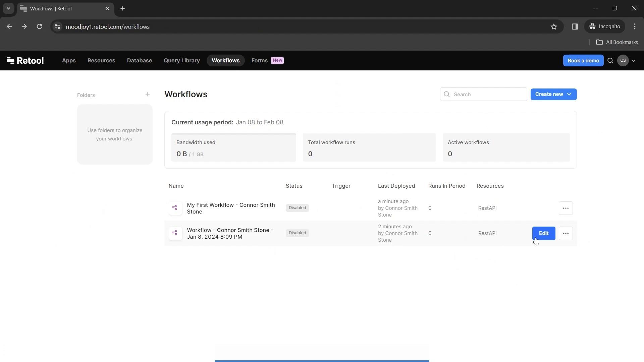Click the browser refresh icon
The image size is (644, 362).
coord(39,27)
